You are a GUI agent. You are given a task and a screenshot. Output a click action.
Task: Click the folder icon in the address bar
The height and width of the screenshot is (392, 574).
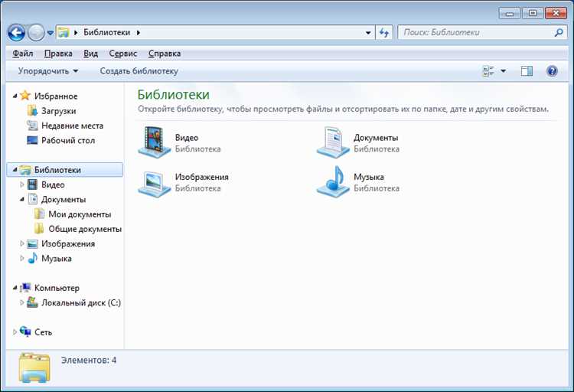[x=64, y=33]
